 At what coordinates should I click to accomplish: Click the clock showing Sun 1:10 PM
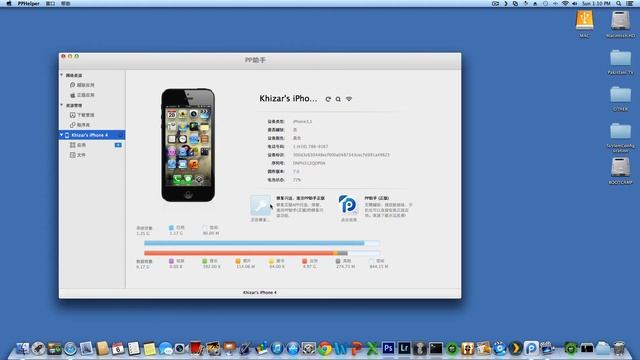click(x=596, y=3)
